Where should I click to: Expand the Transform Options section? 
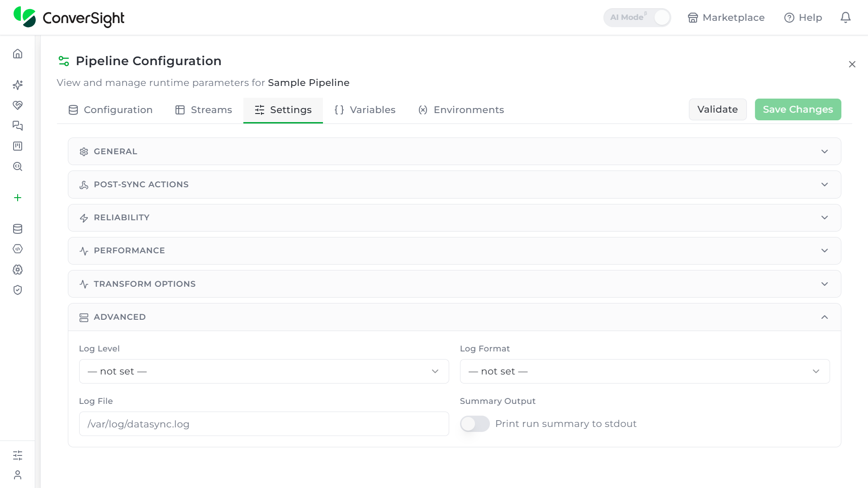pos(454,284)
